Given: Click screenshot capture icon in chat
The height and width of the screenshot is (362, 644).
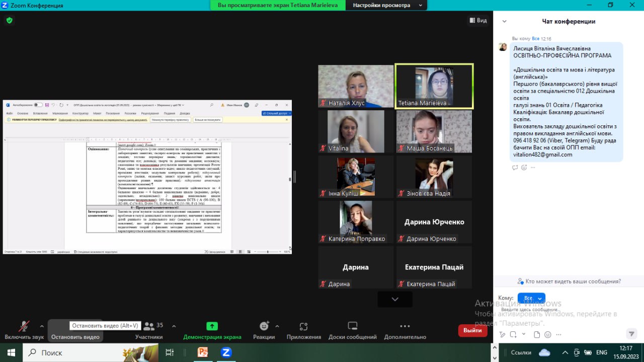Looking at the screenshot, I should point(513,334).
